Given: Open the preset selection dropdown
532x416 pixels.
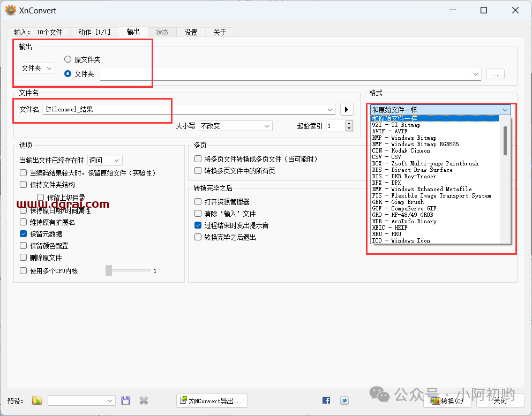Looking at the screenshot, I should click(81, 400).
